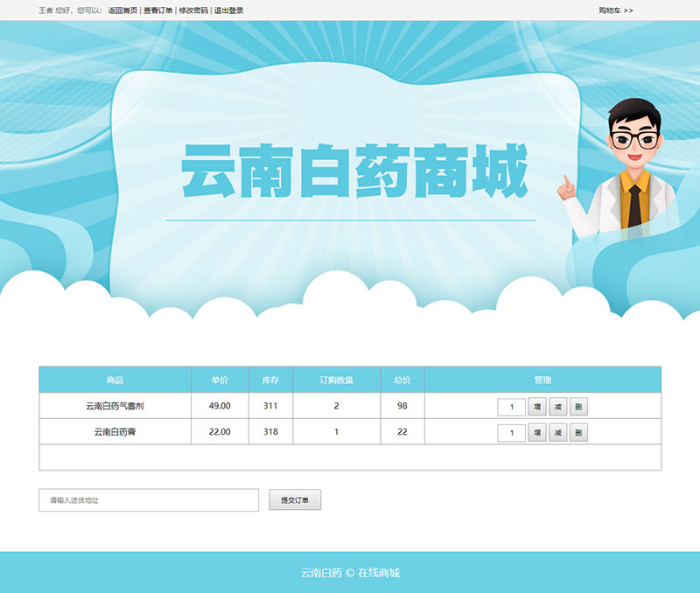Delete 云南白药气雾剂 with 删 button
This screenshot has height=593, width=700.
pos(578,407)
